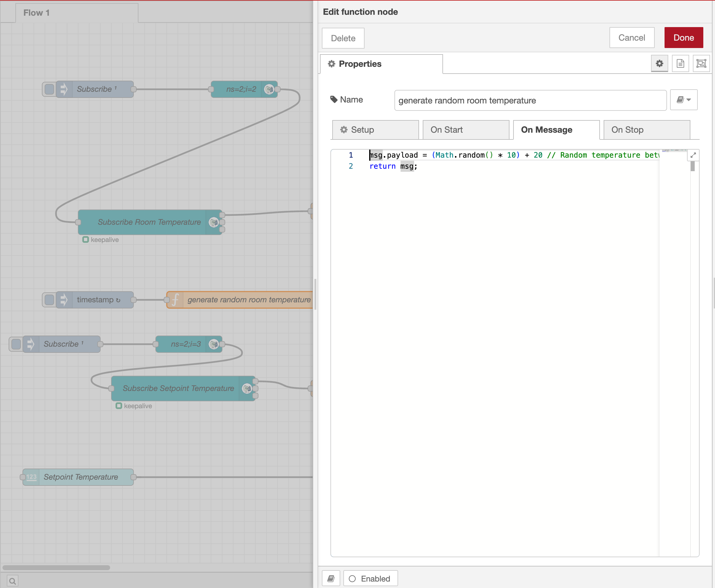The width and height of the screenshot is (715, 588).
Task: Click the search flow magnifier icon
Action: point(13,581)
